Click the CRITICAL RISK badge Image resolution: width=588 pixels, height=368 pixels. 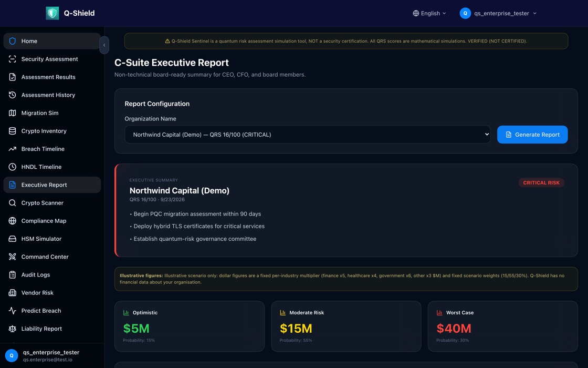(541, 183)
